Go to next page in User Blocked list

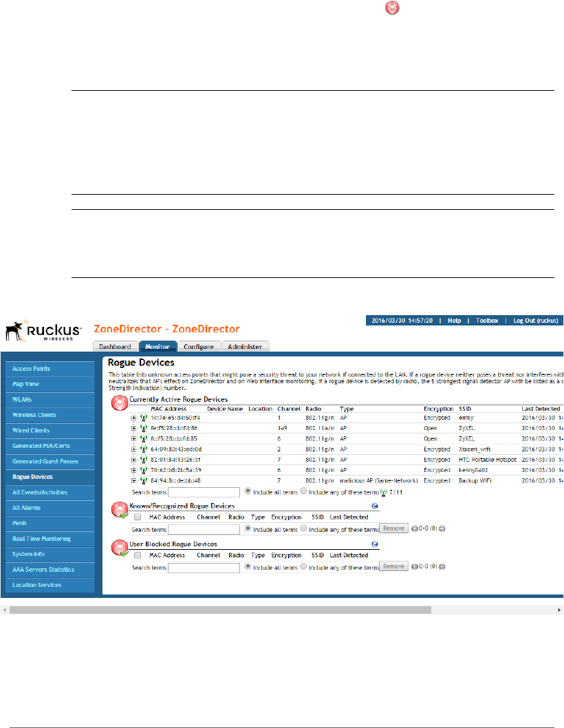click(442, 567)
